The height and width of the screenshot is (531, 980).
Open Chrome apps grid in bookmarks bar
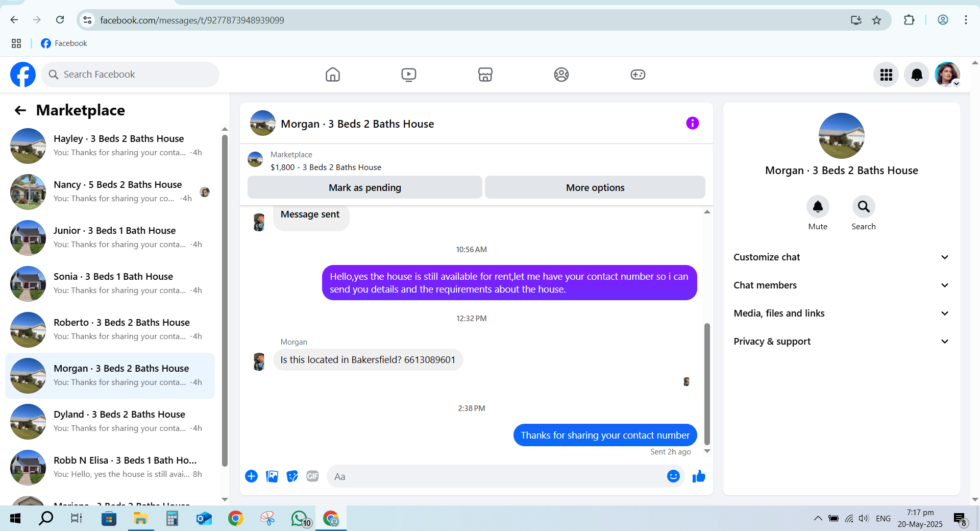click(x=16, y=43)
